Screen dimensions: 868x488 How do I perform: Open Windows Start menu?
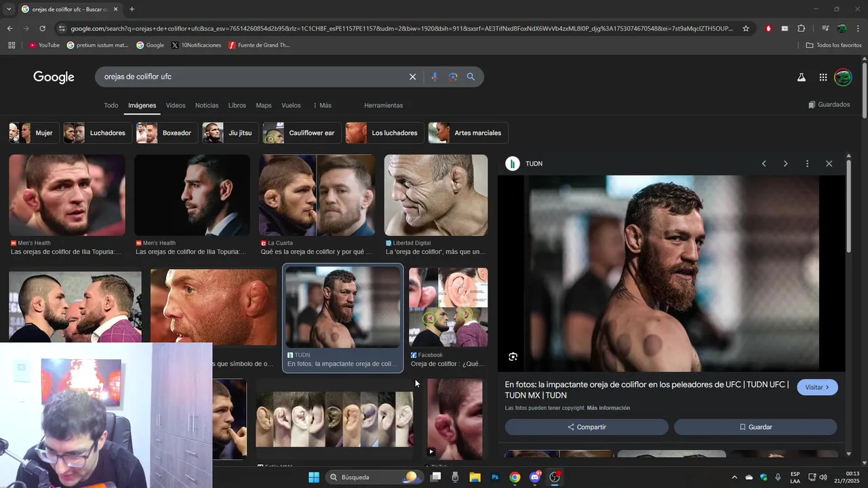coord(314,477)
